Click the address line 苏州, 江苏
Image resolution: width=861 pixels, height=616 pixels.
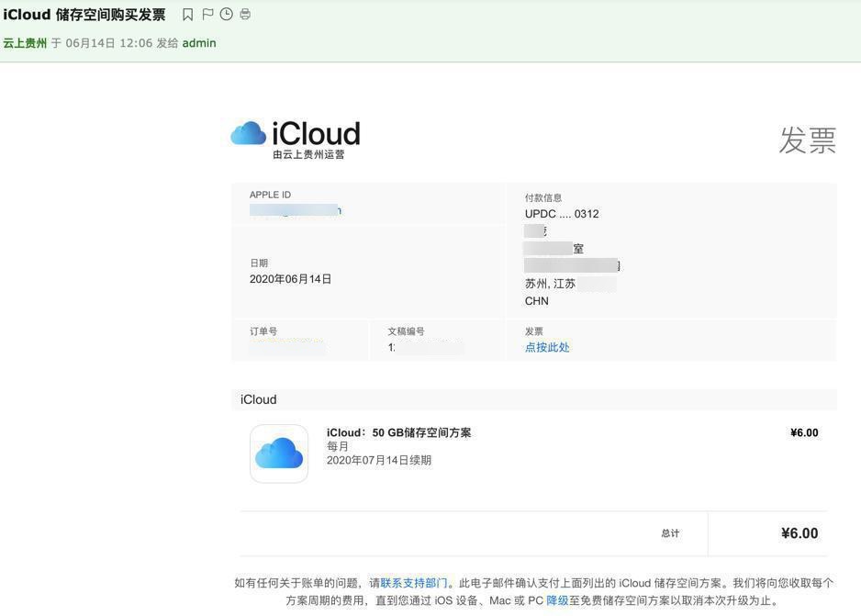click(550, 284)
